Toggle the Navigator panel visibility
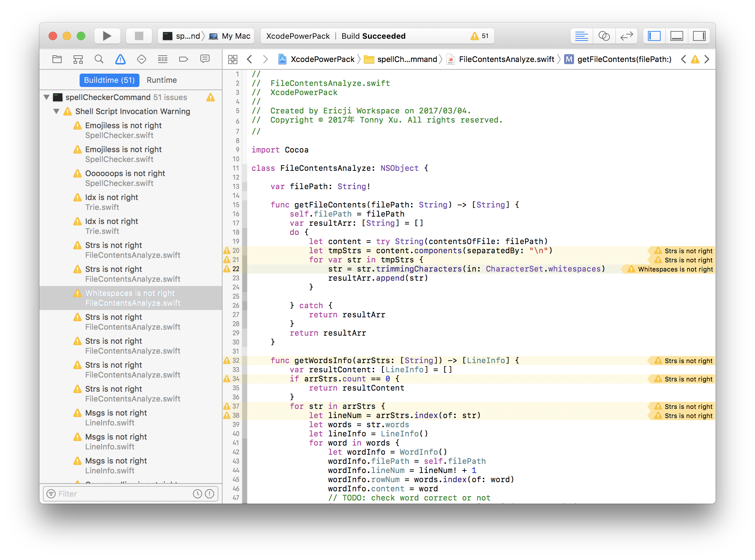Image resolution: width=755 pixels, height=560 pixels. click(x=654, y=36)
